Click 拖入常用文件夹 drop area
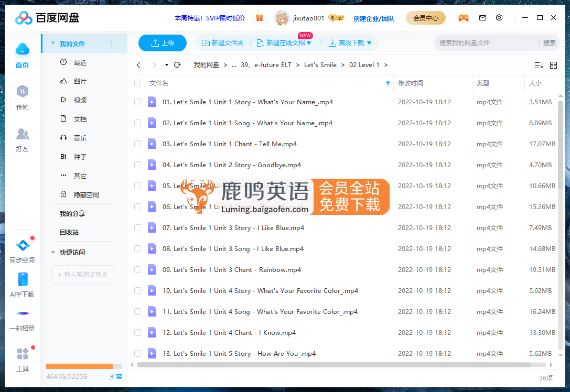This screenshot has width=570, height=392. pos(83,275)
